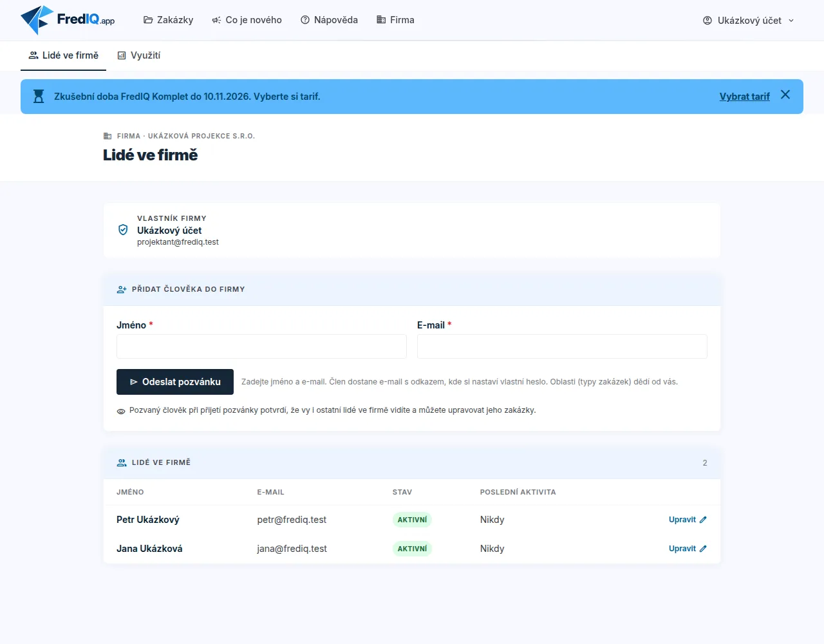Click the name Petr Ukázkový
The width and height of the screenshot is (824, 644).
(x=148, y=520)
